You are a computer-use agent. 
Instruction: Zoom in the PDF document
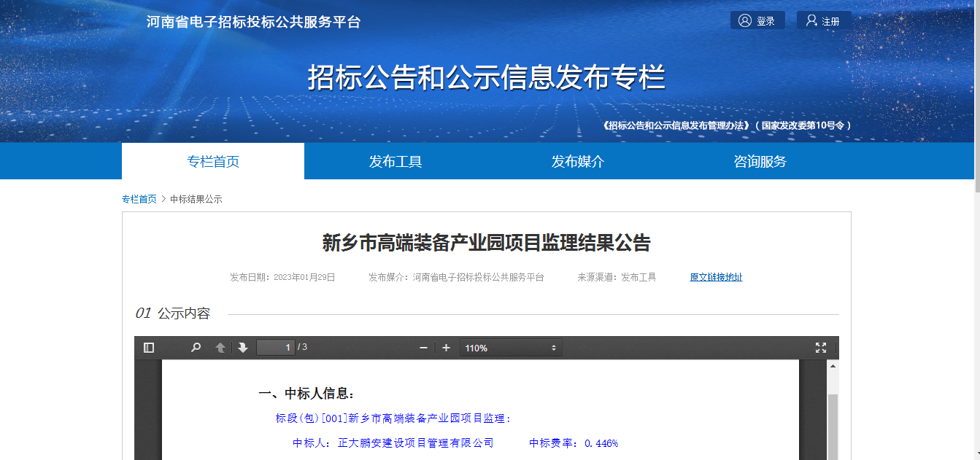[447, 348]
